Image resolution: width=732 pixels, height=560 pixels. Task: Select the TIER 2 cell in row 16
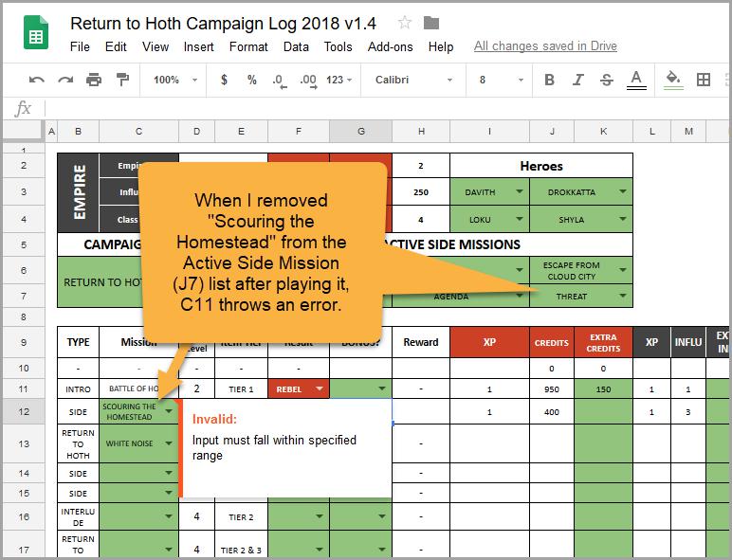[x=241, y=516]
